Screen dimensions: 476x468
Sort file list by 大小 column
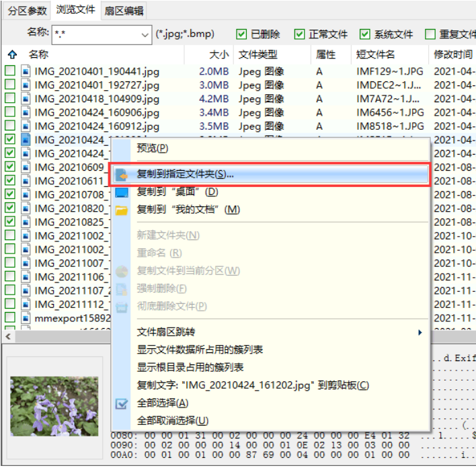click(219, 54)
